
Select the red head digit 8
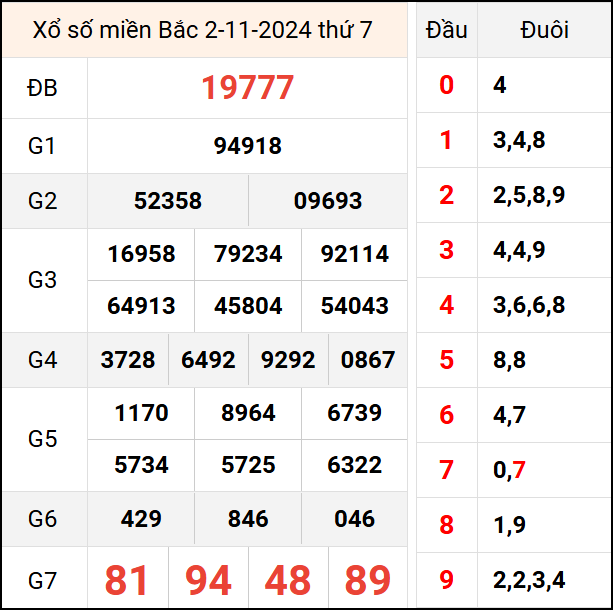[x=446, y=525]
